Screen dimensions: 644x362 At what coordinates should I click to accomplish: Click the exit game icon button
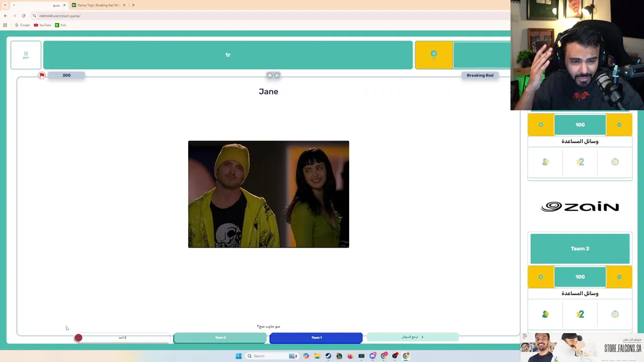[26, 55]
